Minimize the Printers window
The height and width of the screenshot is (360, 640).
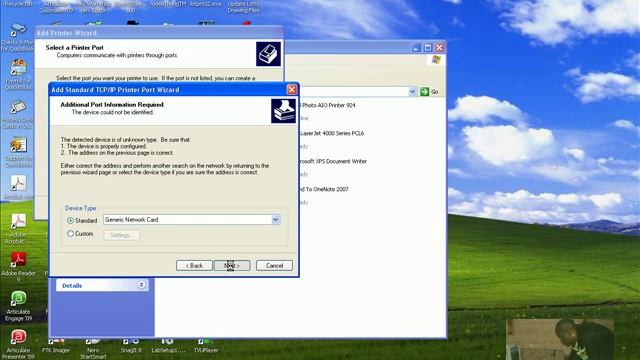pos(416,48)
